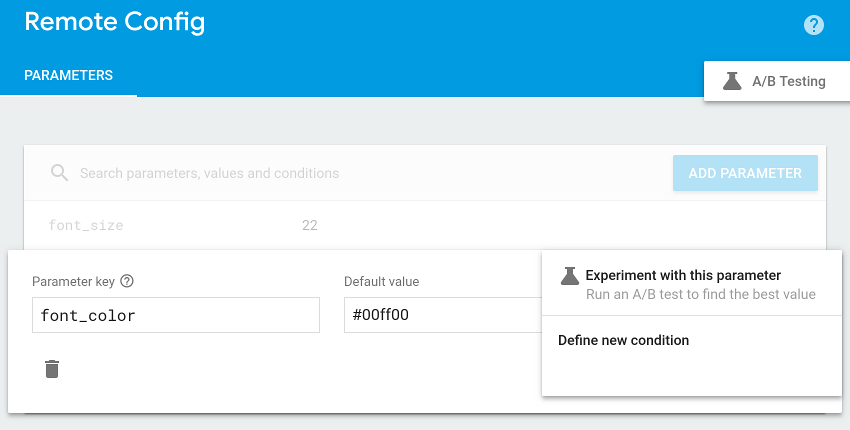Click the Default value label text
850x430 pixels.
382,281
